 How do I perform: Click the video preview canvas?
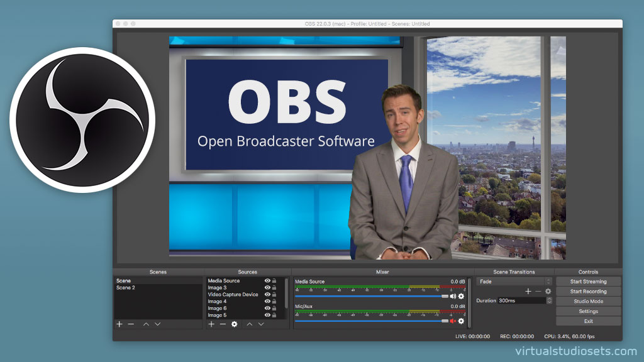367,148
